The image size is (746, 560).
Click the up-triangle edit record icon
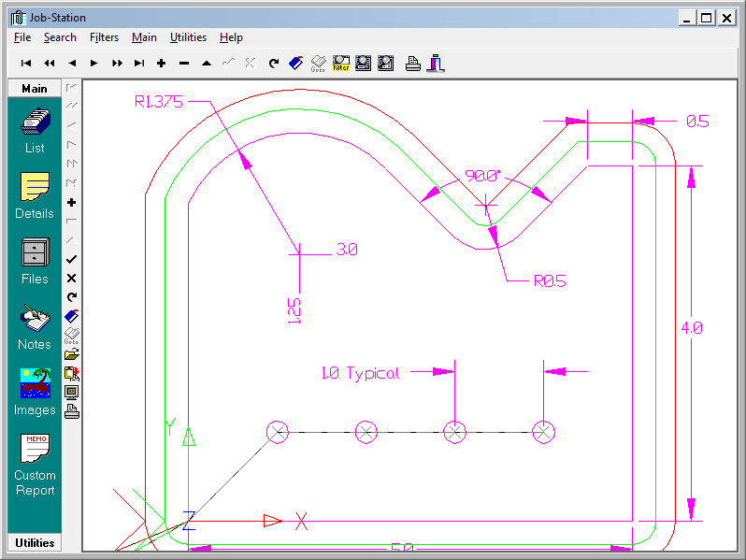pyautogui.click(x=207, y=63)
